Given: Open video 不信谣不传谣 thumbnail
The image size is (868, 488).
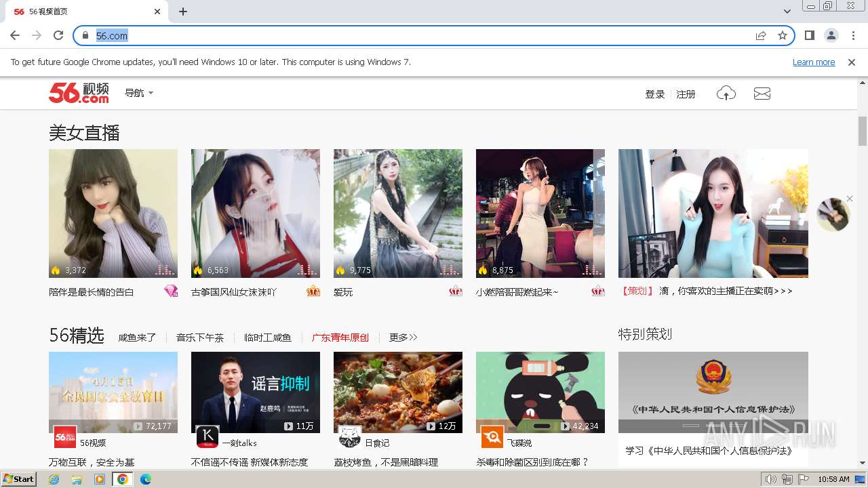Looking at the screenshot, I should click(x=256, y=392).
